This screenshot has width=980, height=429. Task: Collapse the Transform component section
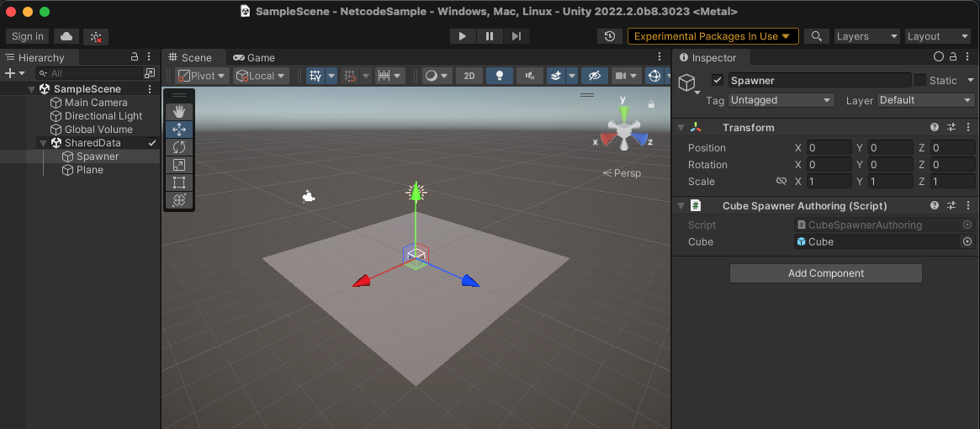(x=681, y=128)
